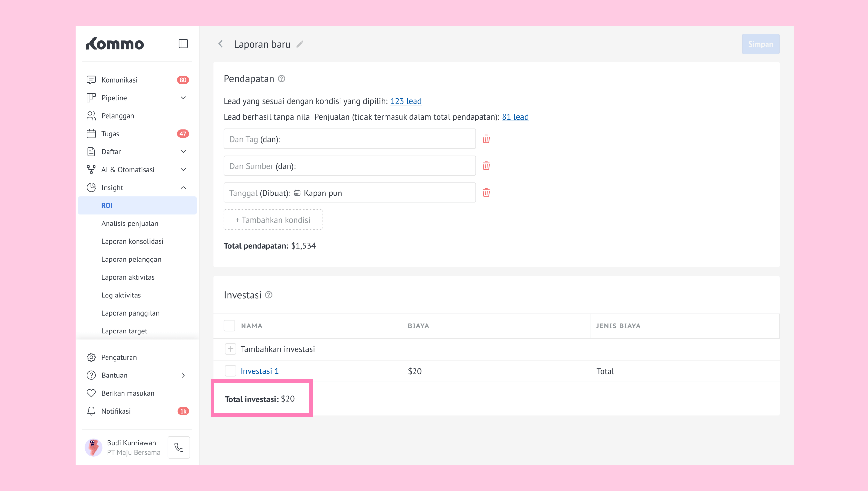
Task: Delete the Tag condition with trash icon
Action: click(x=486, y=139)
